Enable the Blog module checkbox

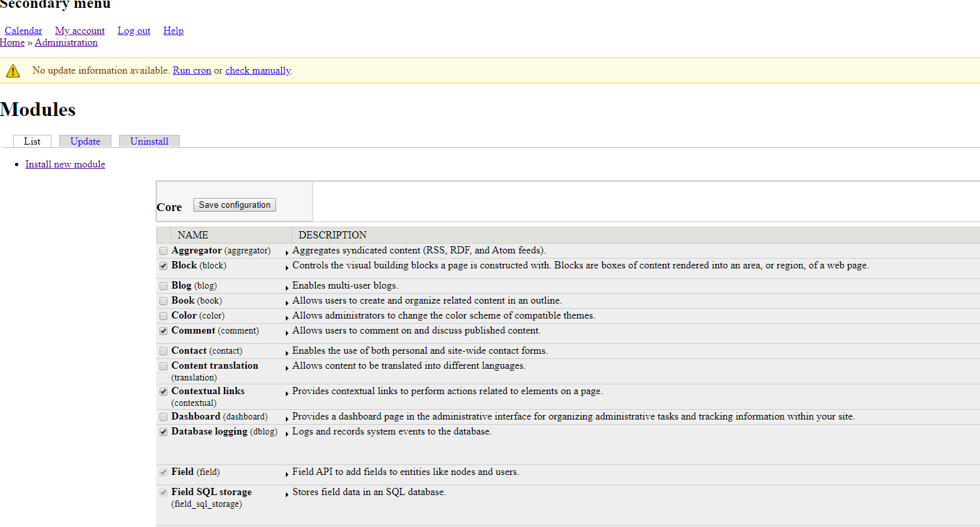tap(163, 286)
